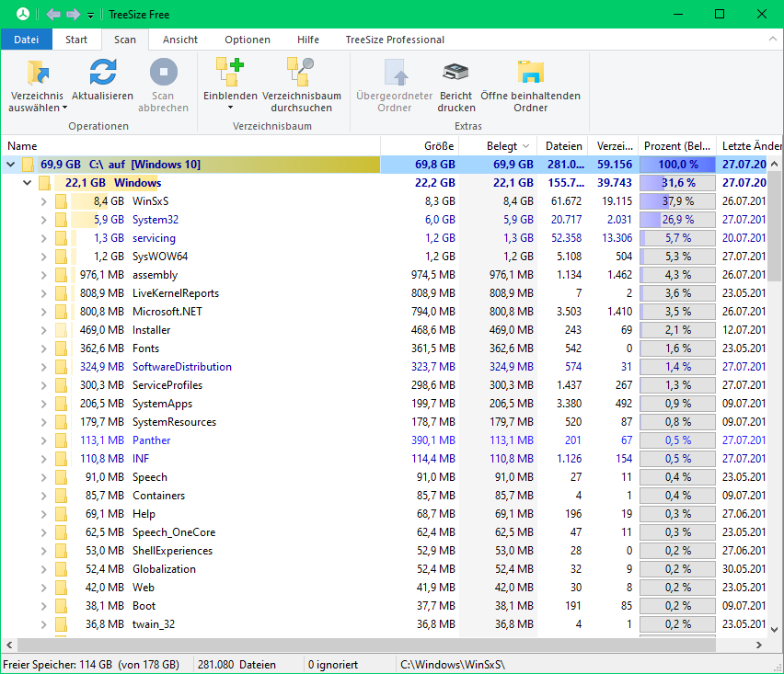
Task: Collapse the C:\ root tree node
Action: tap(10, 165)
